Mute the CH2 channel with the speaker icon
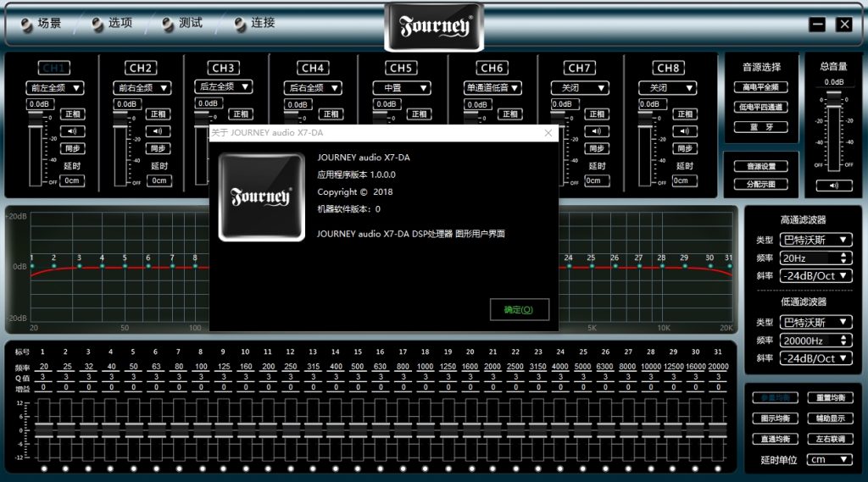This screenshot has height=482, width=868. pos(159,131)
